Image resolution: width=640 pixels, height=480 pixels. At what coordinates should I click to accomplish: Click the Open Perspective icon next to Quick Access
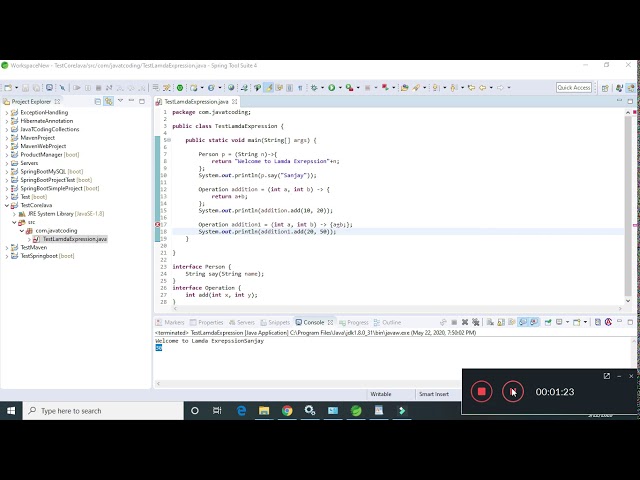pos(605,88)
